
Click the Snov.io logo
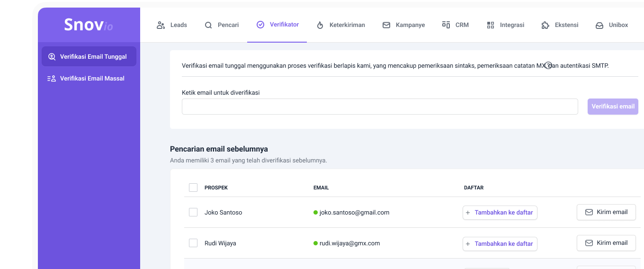(x=89, y=25)
